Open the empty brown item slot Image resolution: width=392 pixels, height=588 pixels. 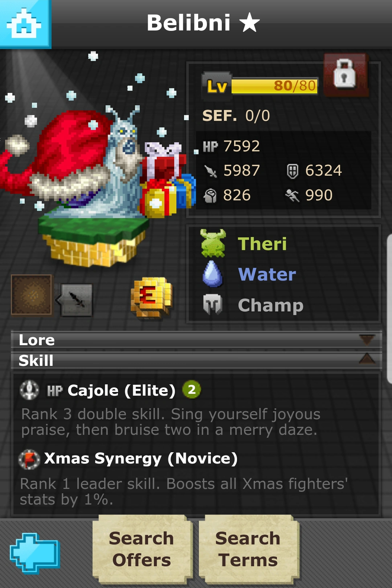(31, 295)
